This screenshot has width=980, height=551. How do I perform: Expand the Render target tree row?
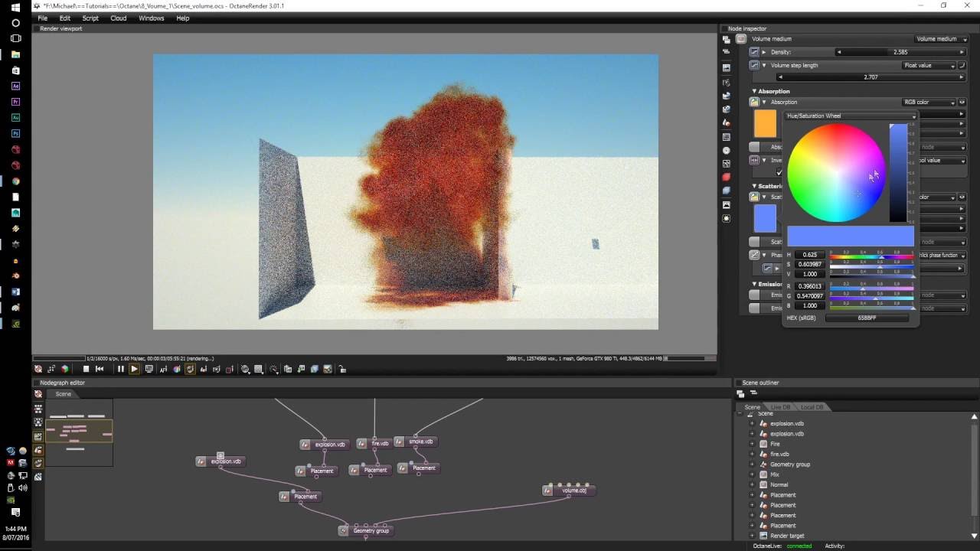(752, 536)
